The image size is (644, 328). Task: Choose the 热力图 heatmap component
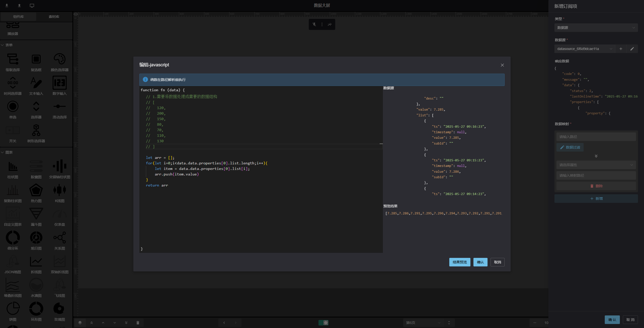(36, 190)
